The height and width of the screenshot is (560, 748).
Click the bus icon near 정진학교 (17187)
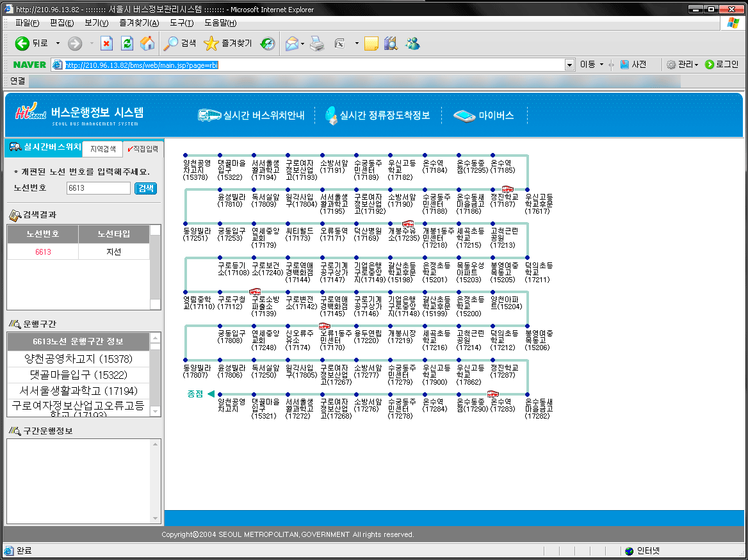tap(508, 189)
